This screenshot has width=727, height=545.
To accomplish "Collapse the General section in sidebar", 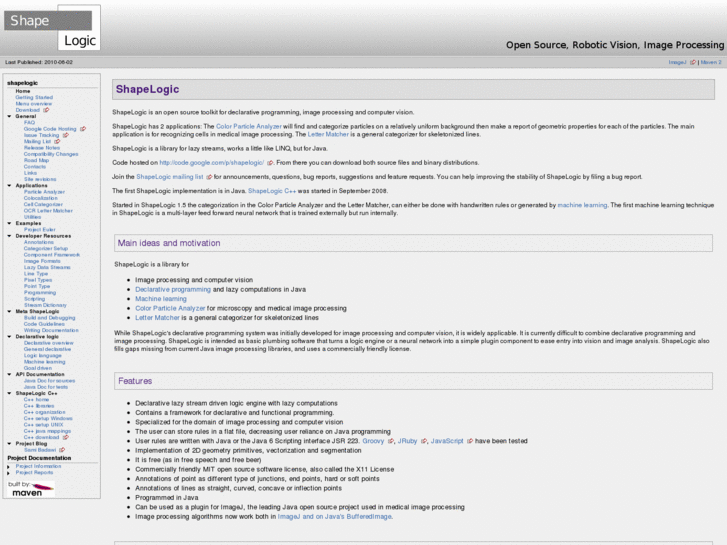I will pos(9,116).
